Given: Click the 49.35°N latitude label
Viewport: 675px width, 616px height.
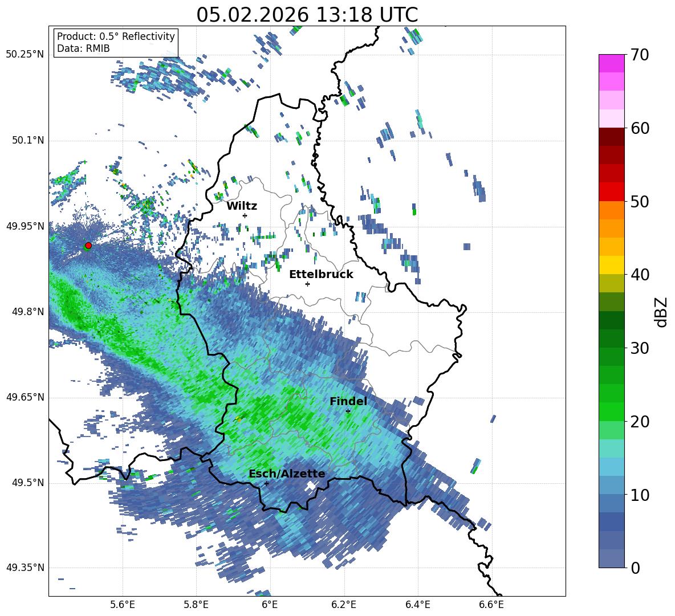Looking at the screenshot, I should coord(25,568).
